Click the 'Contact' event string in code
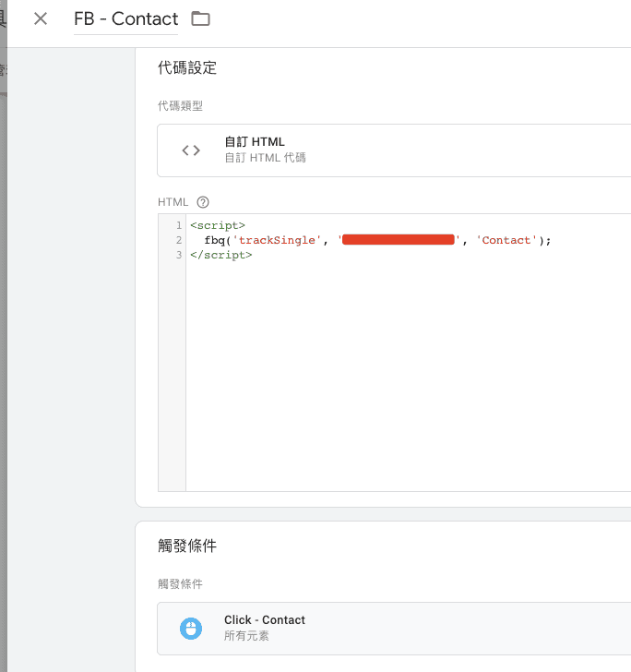631x672 pixels. click(x=506, y=240)
